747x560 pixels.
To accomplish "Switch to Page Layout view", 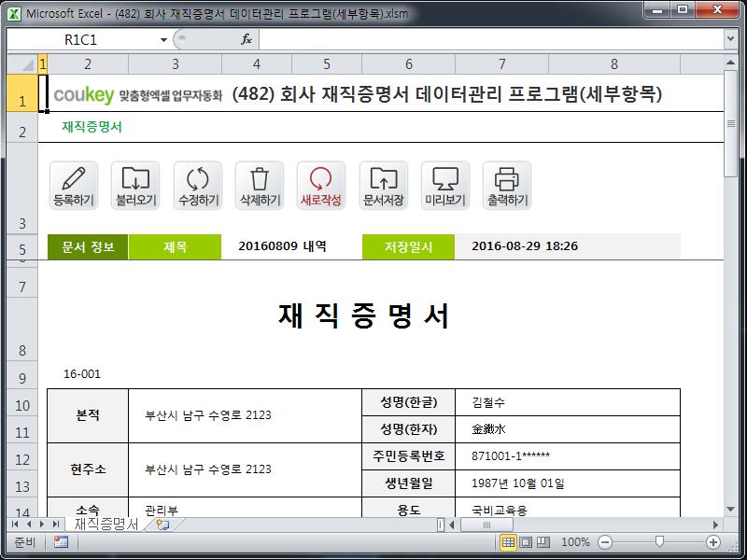I will coord(526,542).
